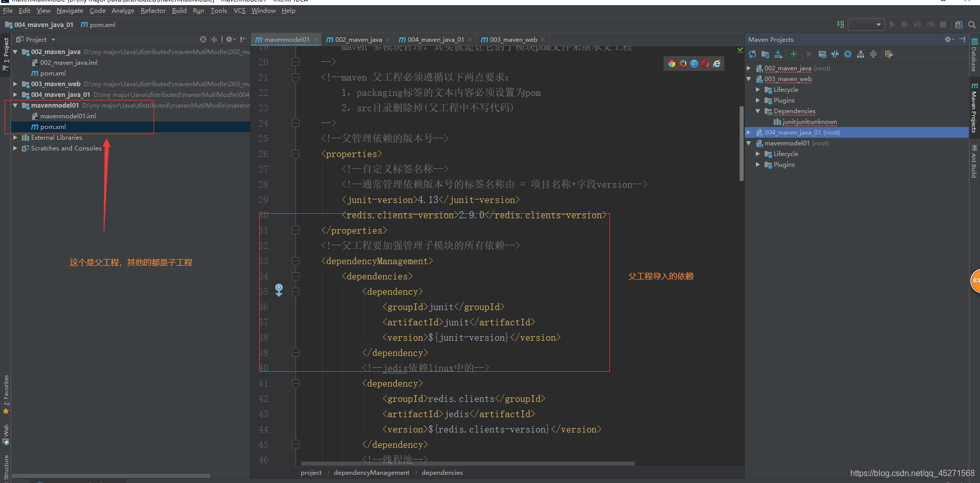Toggle Maven Offline Mode icon
980x483 pixels.
[835, 54]
